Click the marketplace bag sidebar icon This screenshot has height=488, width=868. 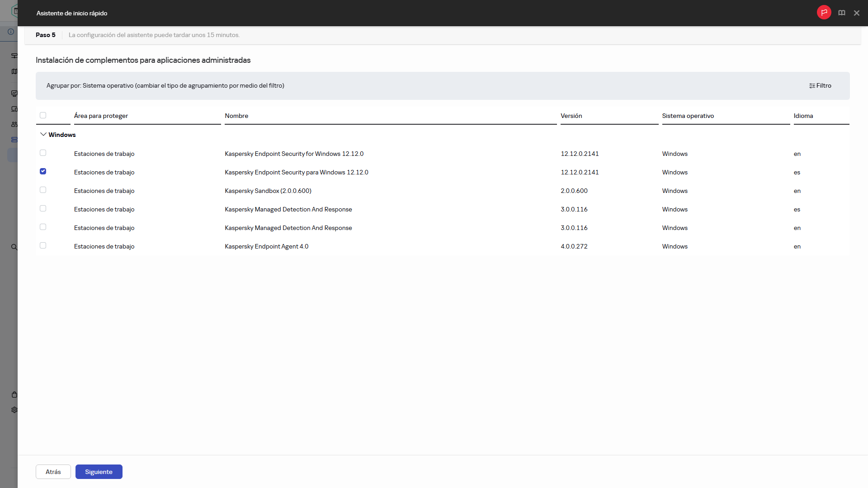14,394
